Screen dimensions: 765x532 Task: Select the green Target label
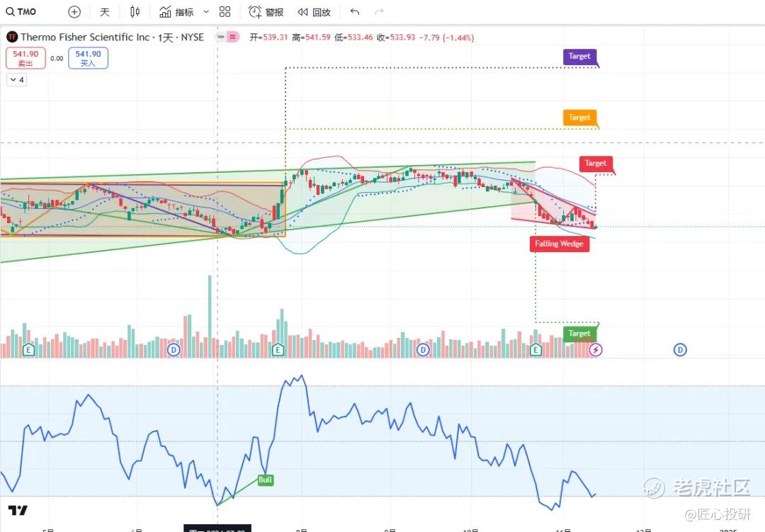pos(579,334)
